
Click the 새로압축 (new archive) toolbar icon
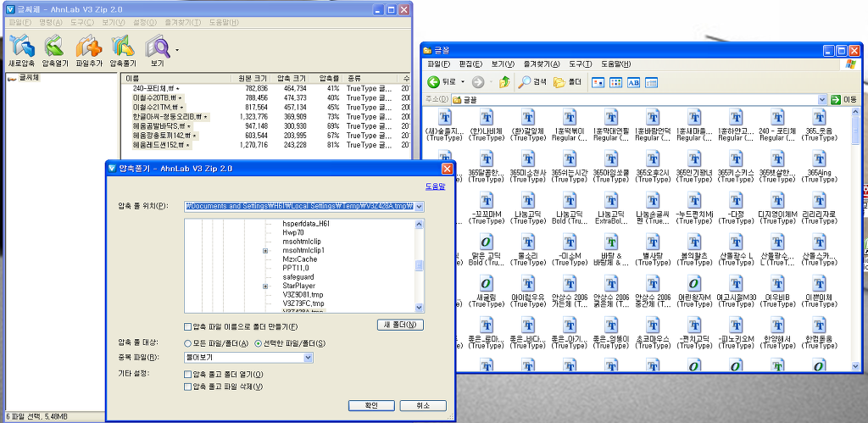[20, 46]
